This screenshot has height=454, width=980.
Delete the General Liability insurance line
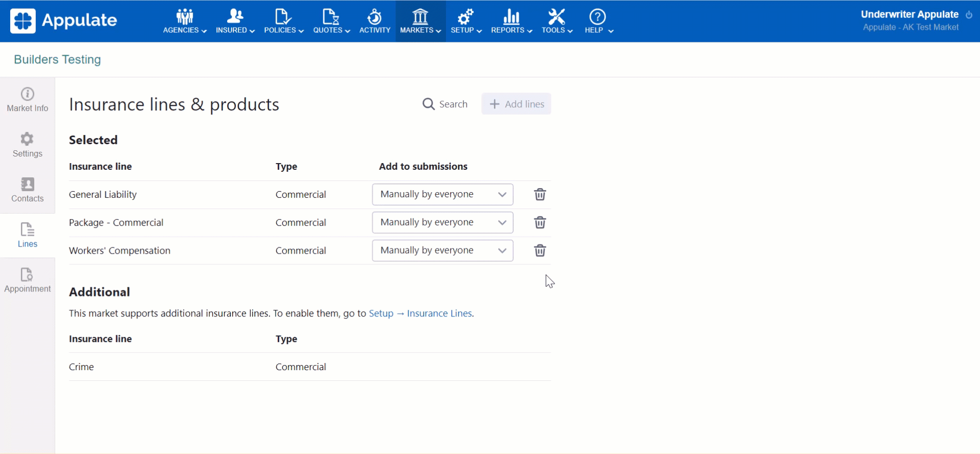point(540,194)
